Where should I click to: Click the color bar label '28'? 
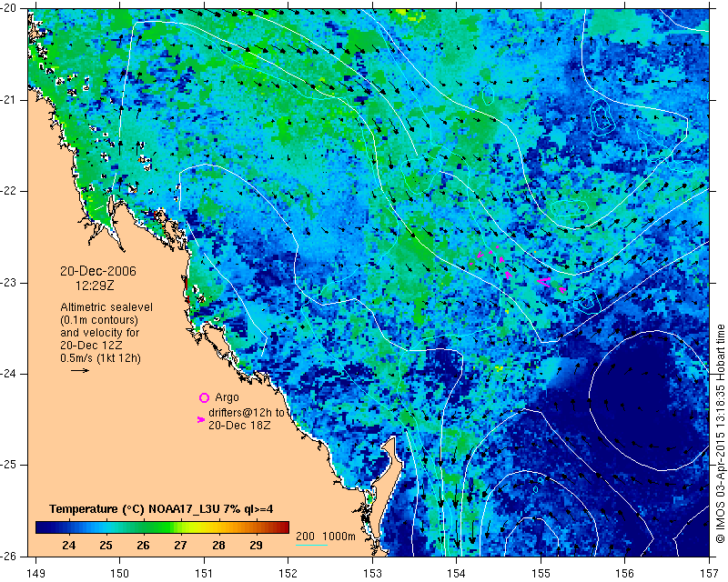pos(218,546)
